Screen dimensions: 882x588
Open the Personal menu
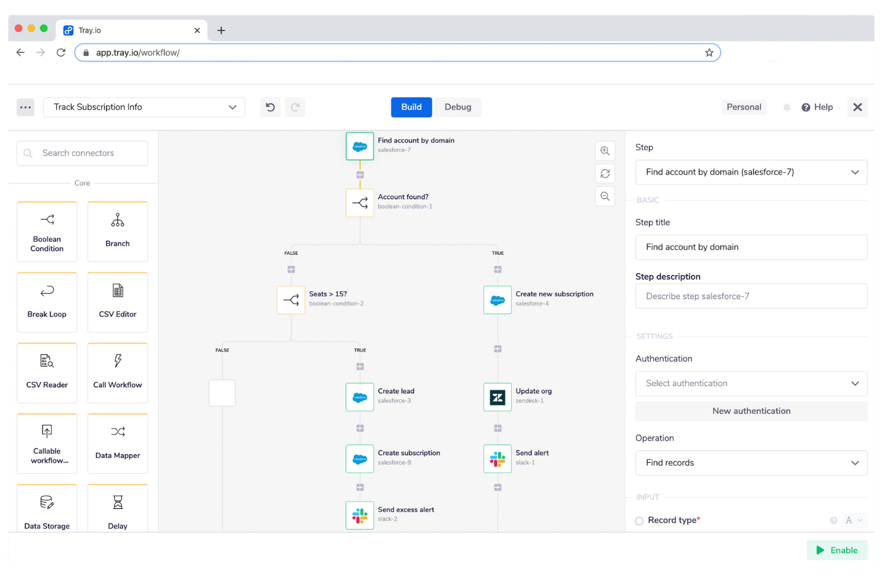(744, 107)
